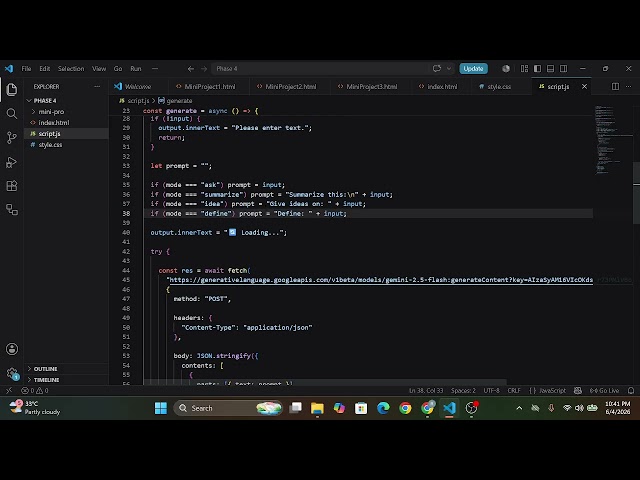
Task: Click the Split Editor Right icon
Action: point(615,87)
